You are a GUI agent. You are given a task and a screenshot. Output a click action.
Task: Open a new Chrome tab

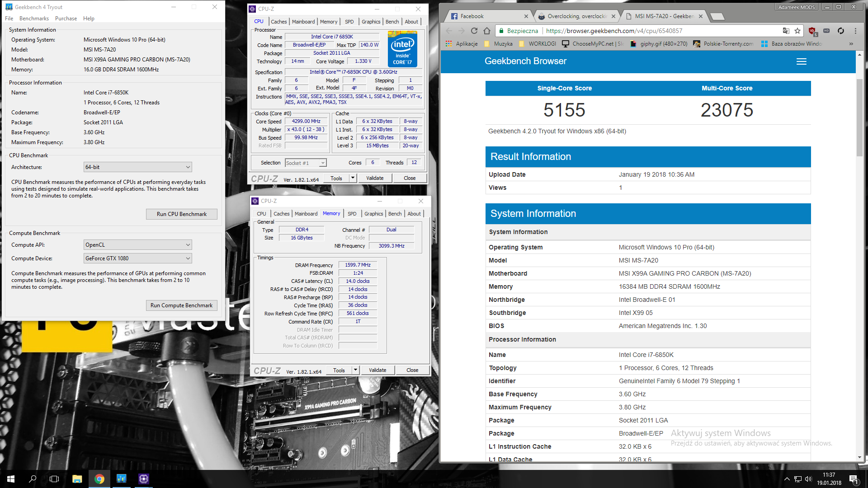717,17
